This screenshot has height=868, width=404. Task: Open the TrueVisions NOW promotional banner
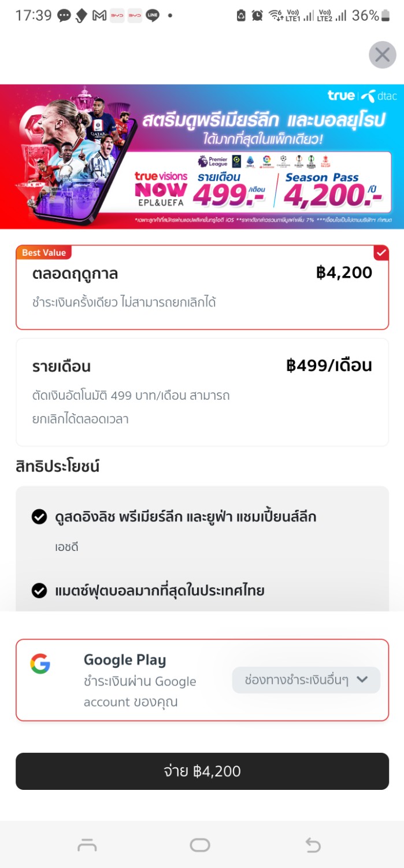(x=202, y=157)
